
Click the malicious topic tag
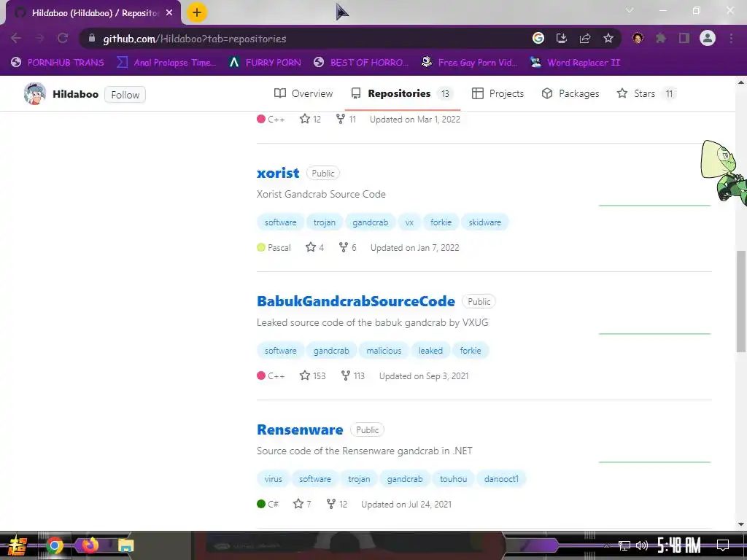(384, 351)
